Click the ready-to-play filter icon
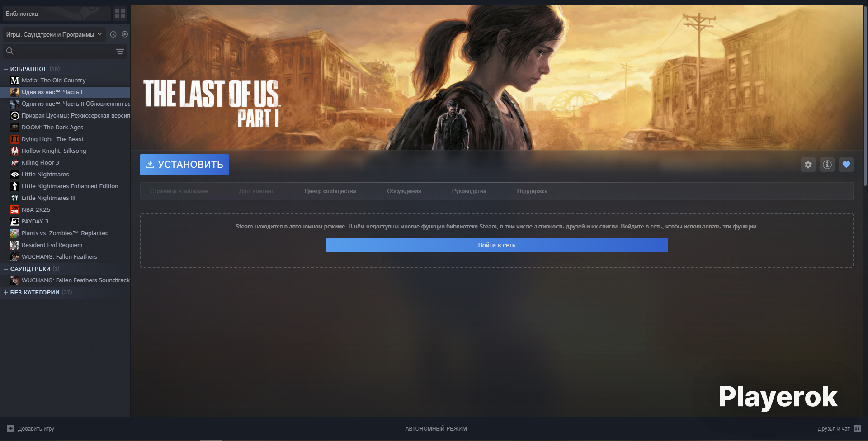The width and height of the screenshot is (868, 441). tap(125, 34)
